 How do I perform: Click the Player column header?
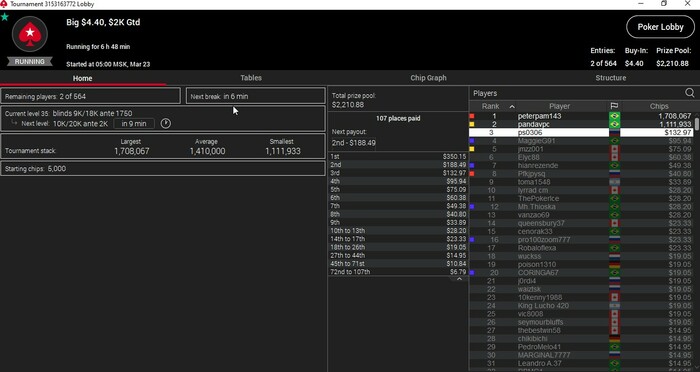(559, 106)
